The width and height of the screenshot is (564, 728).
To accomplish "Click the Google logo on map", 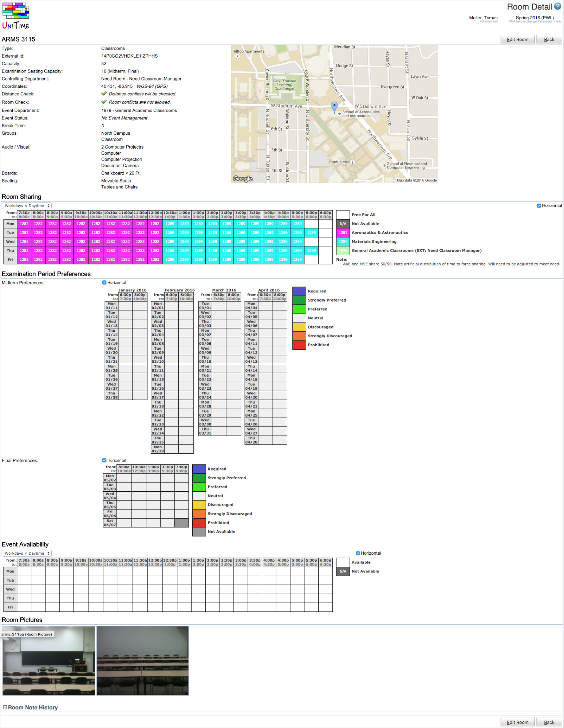I will [x=243, y=179].
